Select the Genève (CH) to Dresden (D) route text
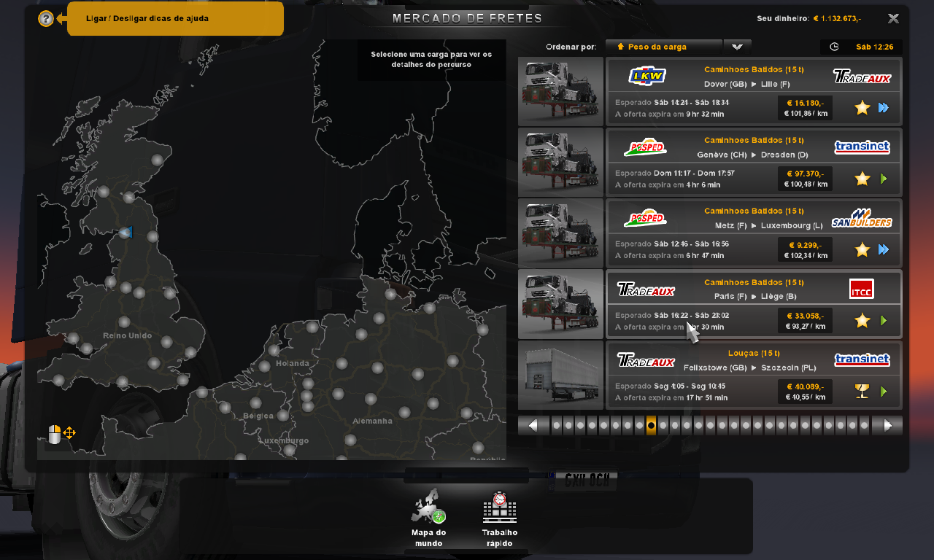The height and width of the screenshot is (560, 934). click(x=753, y=155)
